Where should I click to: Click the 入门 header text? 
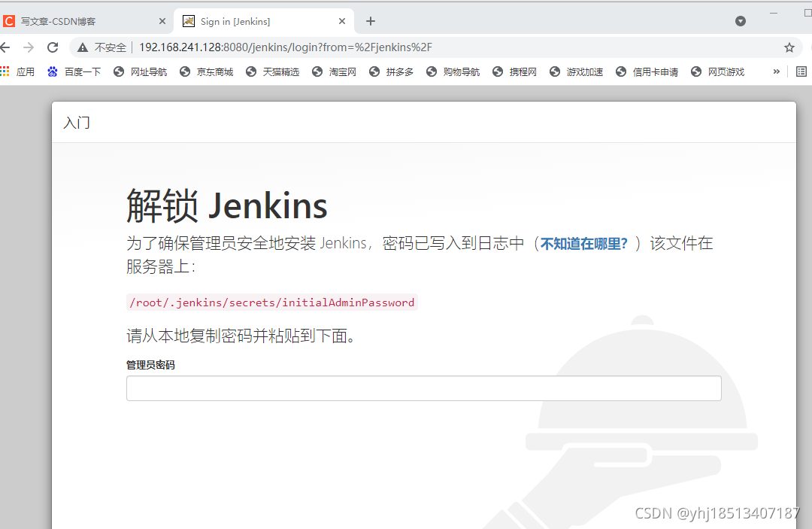(77, 123)
